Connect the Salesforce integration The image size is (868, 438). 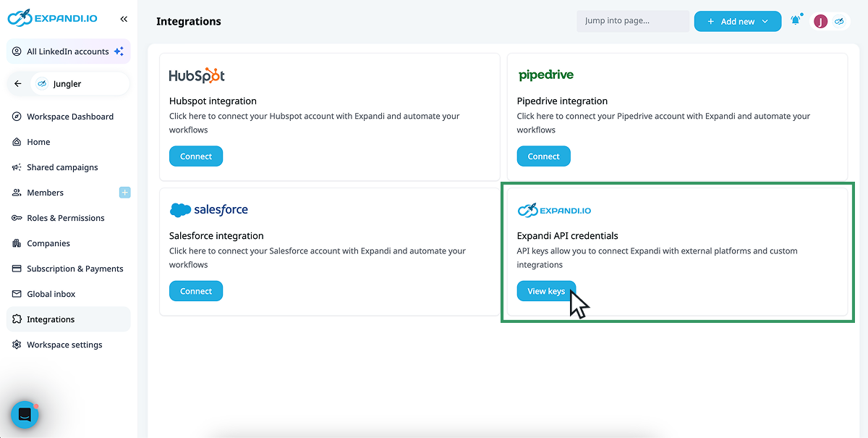coord(196,291)
